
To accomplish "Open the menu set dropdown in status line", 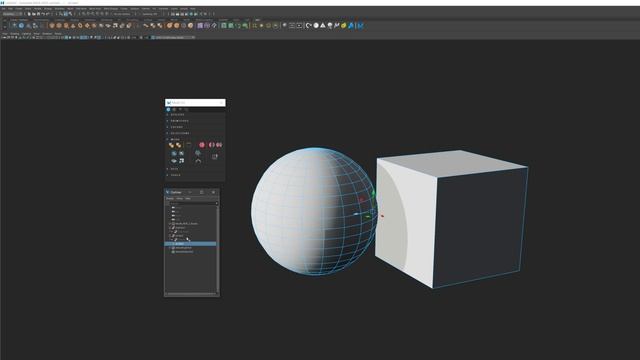I will pos(11,14).
